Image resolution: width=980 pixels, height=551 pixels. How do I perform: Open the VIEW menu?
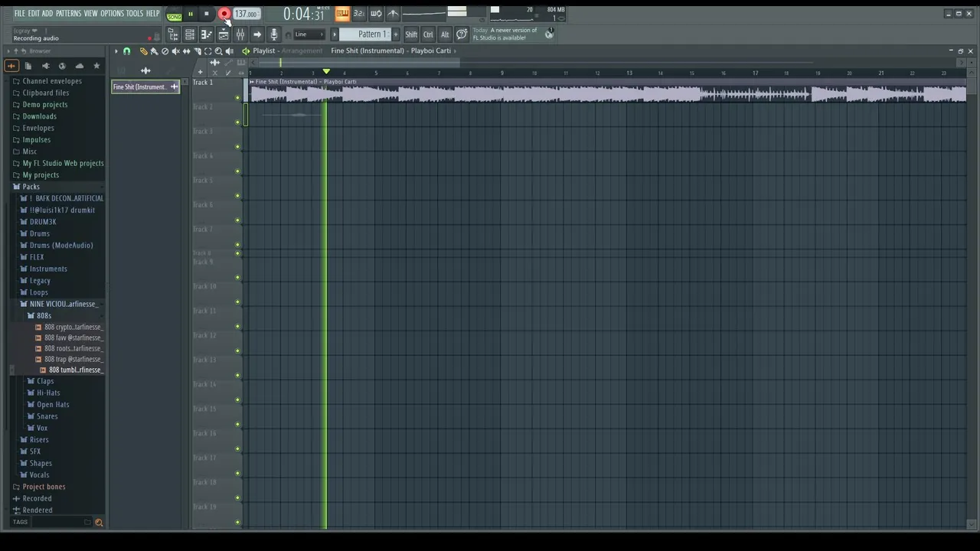(91, 14)
